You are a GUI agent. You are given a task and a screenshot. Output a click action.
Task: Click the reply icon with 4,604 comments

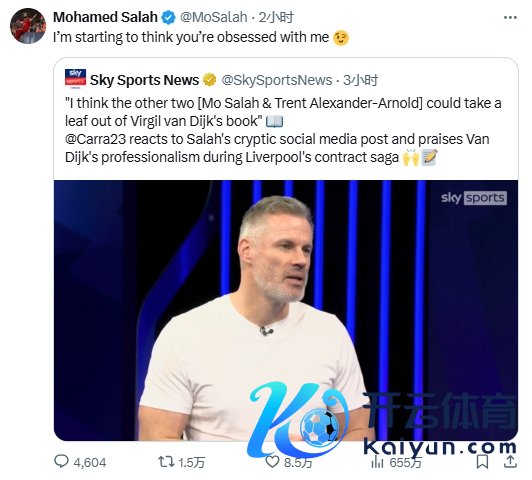tap(61, 461)
